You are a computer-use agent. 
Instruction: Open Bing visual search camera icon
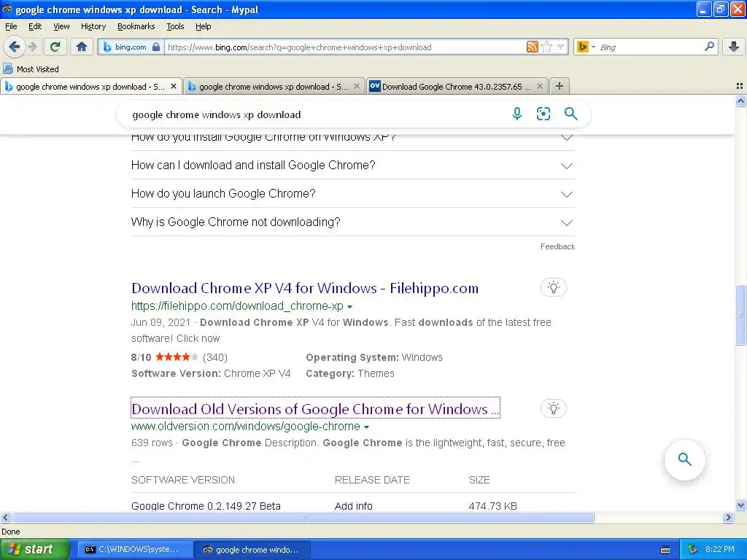[543, 114]
